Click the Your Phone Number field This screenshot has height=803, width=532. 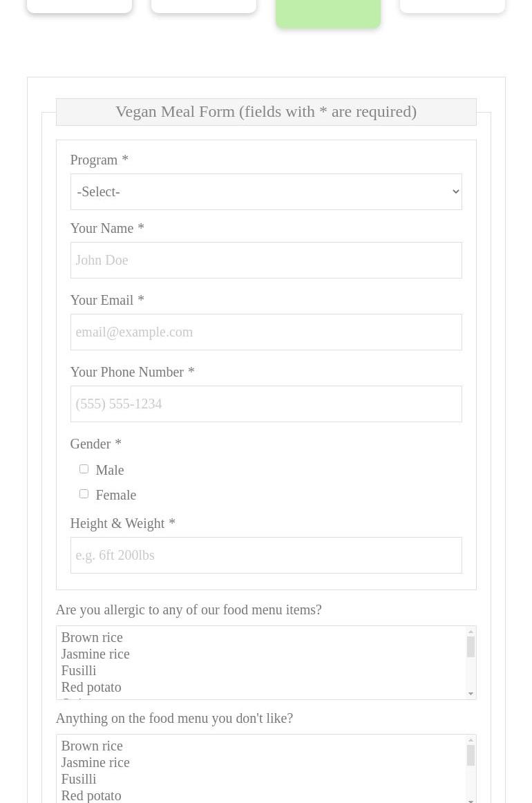coord(266,404)
